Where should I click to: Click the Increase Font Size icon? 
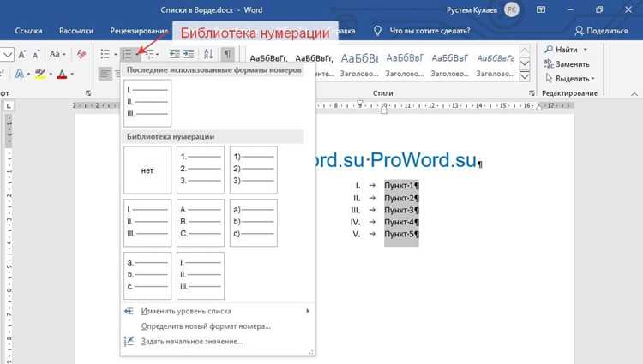click(21, 54)
